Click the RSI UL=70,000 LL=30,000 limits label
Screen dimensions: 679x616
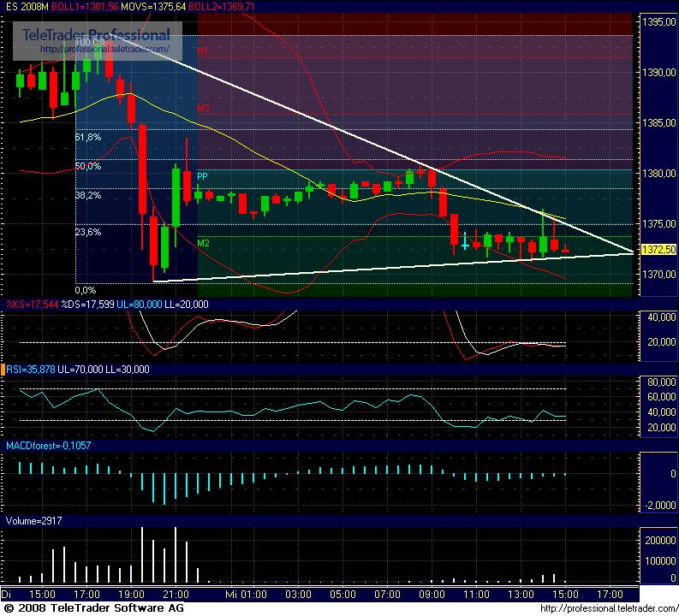tap(104, 370)
